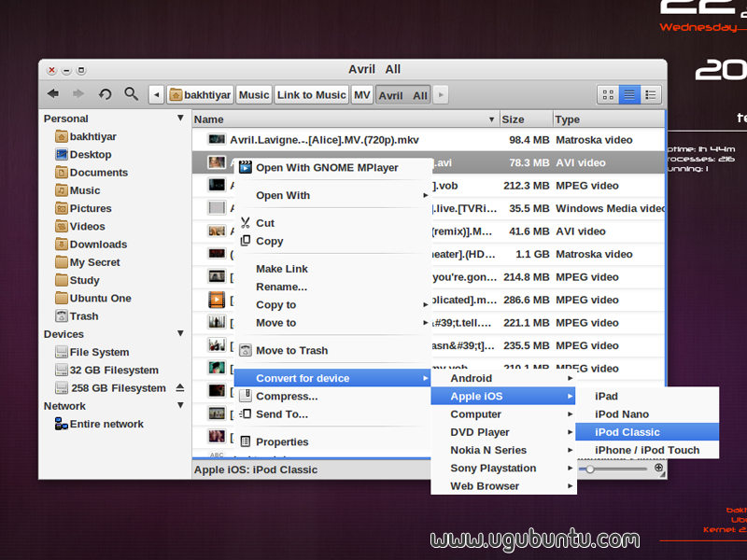Open My Secret folder in sidebar
The image size is (747, 560).
(88, 262)
